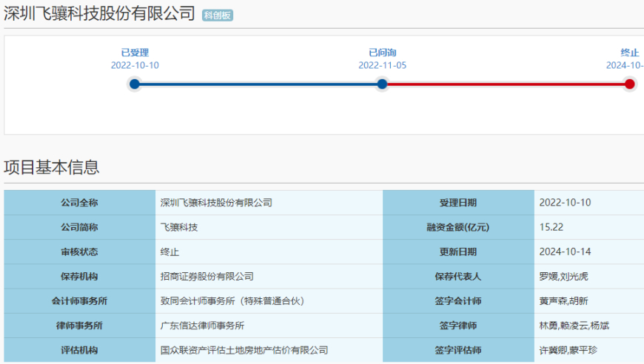Click the 已受理 stage label

pos(135,53)
